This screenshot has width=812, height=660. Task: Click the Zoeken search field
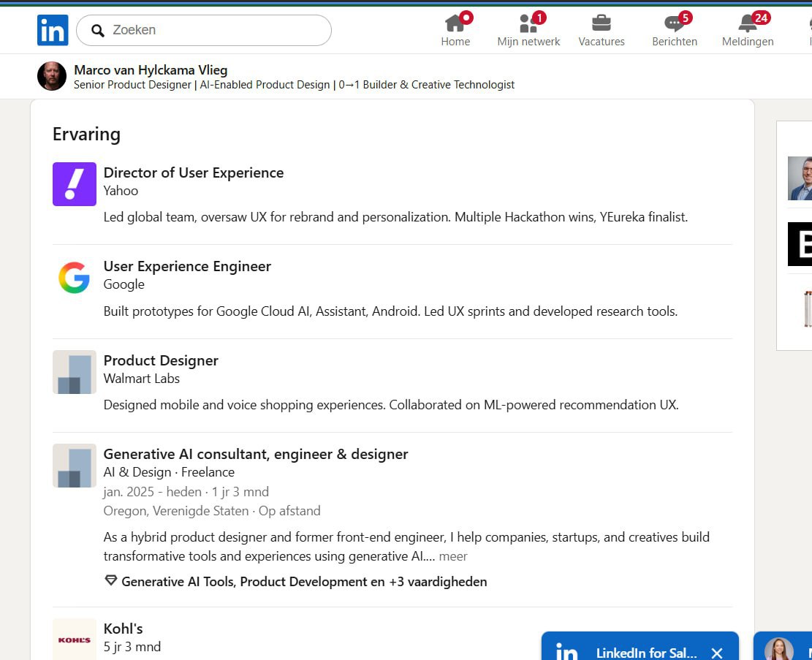(x=203, y=30)
